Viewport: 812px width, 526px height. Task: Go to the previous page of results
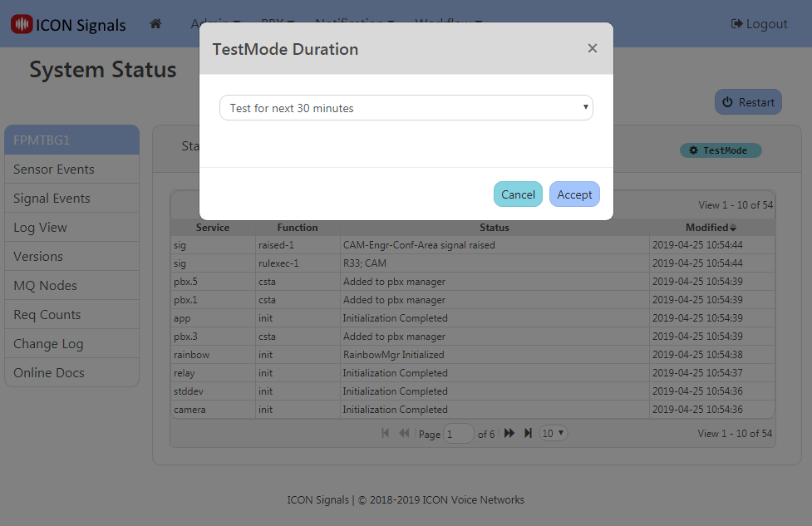pos(404,433)
